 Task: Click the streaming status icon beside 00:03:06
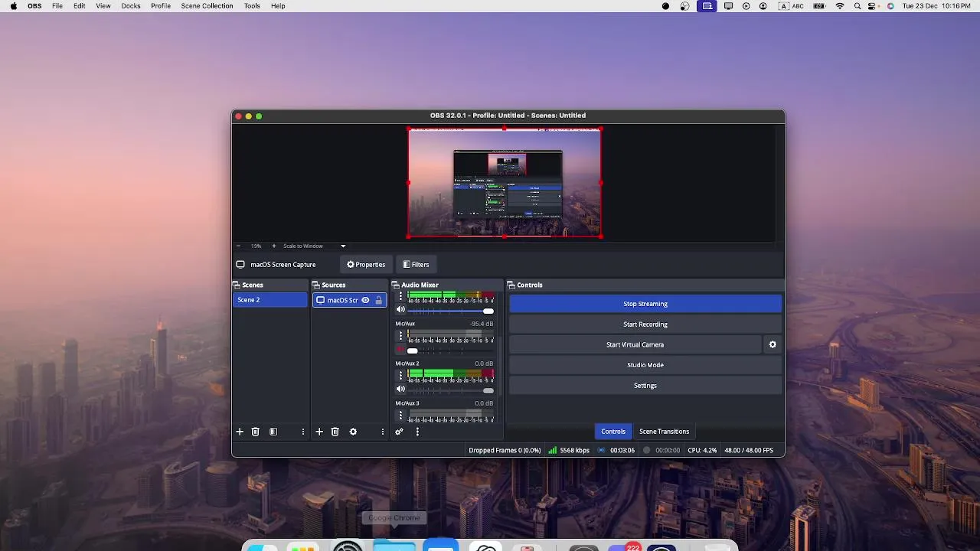tap(602, 450)
